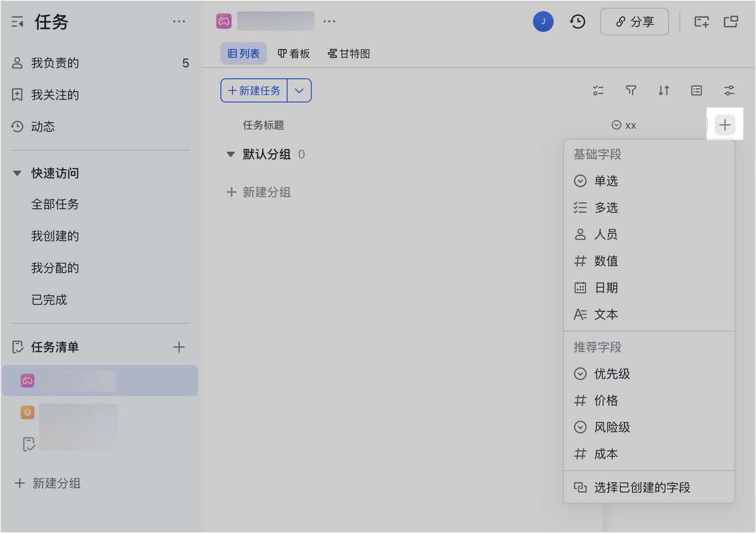Click the 新建任务 button
The width and height of the screenshot is (756, 533).
coord(254,90)
